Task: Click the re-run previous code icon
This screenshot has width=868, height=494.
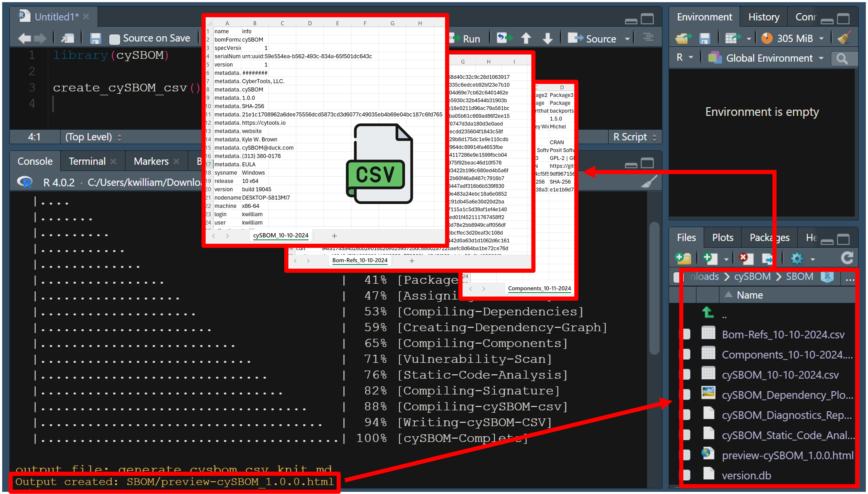Action: 504,38
